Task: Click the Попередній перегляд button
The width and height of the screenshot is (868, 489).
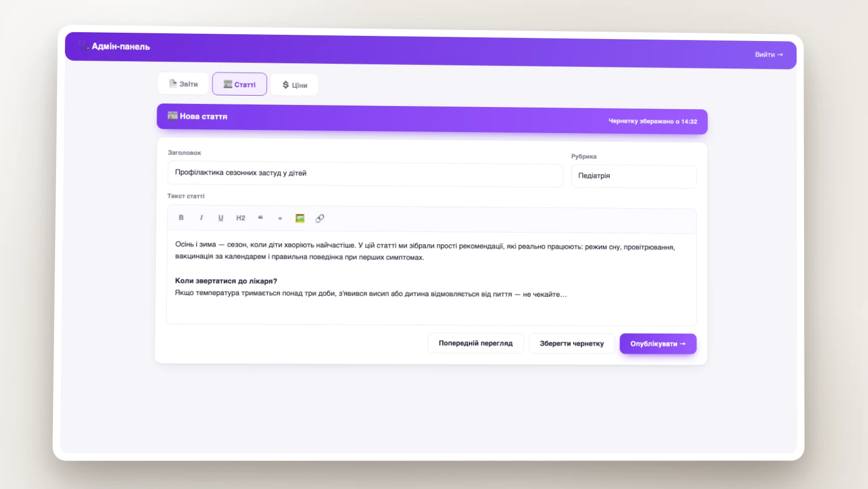Action: point(476,343)
